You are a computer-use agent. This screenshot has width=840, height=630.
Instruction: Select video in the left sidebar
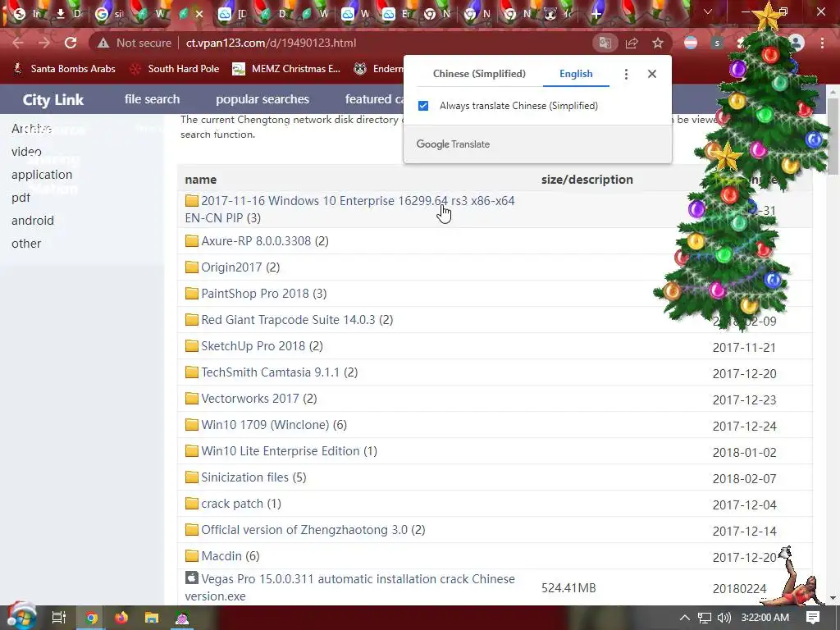(x=26, y=152)
